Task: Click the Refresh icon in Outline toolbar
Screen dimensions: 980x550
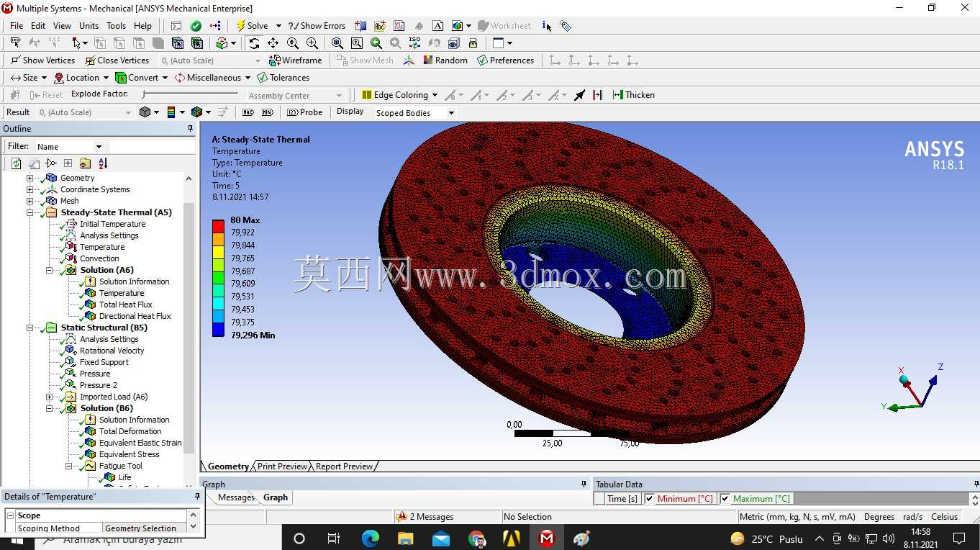Action: click(17, 163)
